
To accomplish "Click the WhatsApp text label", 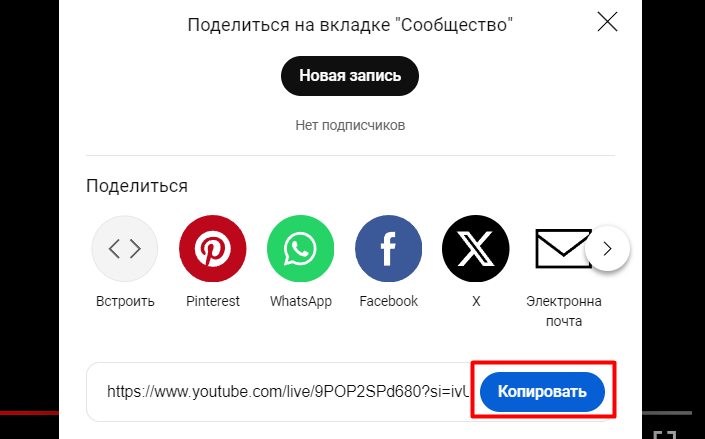I will click(x=301, y=301).
